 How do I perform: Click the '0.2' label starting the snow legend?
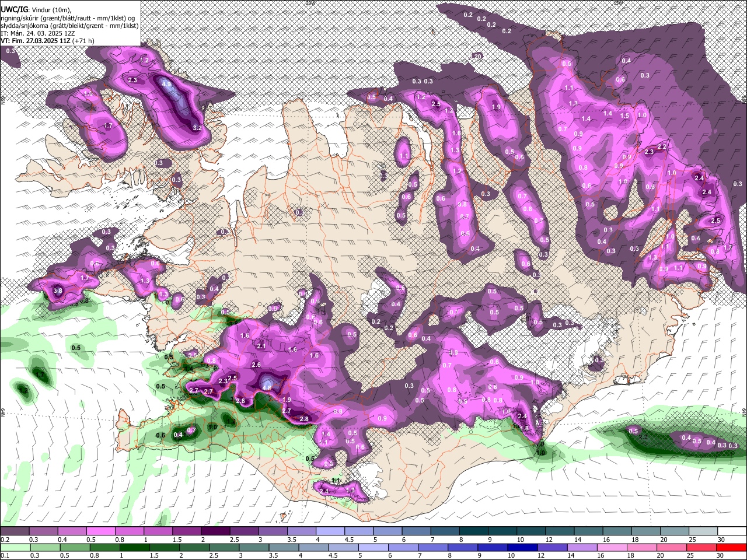[x=5, y=540]
